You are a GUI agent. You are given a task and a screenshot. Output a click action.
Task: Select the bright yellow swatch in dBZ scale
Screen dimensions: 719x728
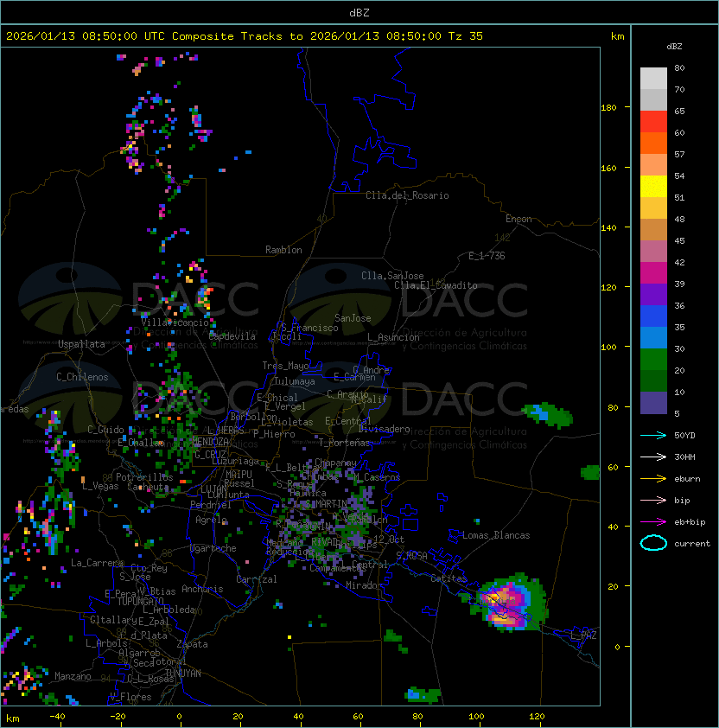click(653, 186)
